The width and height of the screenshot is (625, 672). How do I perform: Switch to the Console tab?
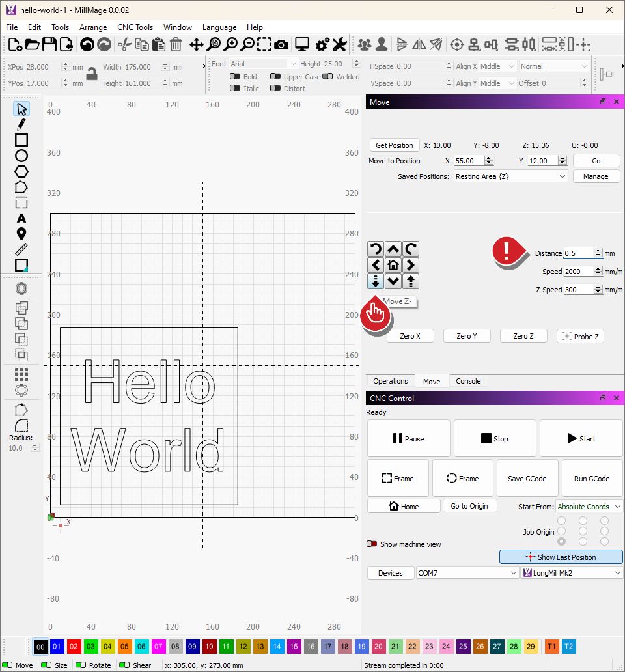[468, 381]
